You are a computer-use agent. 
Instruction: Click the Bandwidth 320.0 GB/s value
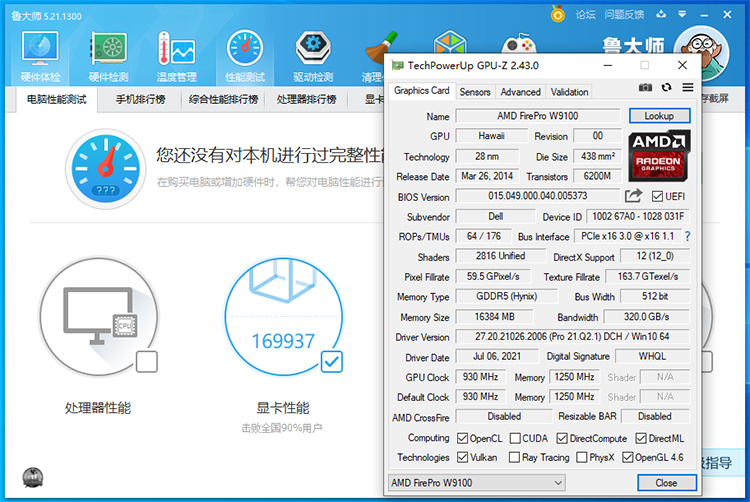pyautogui.click(x=646, y=316)
